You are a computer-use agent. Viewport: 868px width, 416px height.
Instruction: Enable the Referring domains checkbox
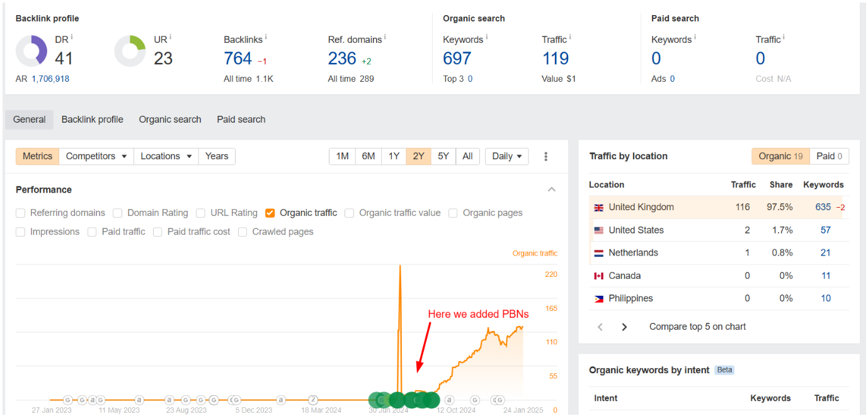21,213
